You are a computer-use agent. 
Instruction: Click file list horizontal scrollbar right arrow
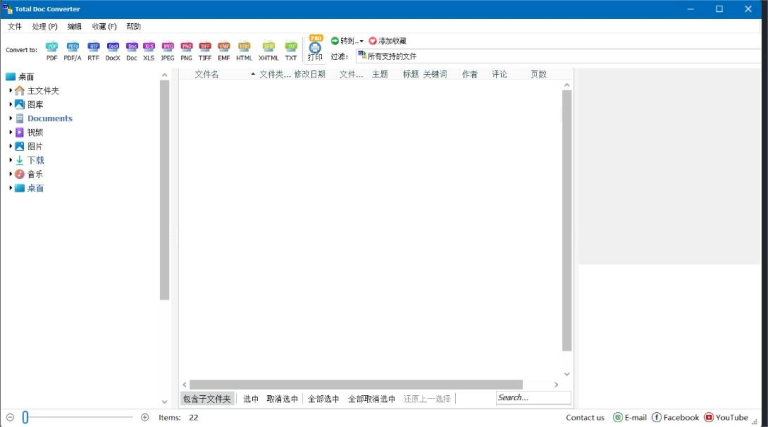pos(556,385)
